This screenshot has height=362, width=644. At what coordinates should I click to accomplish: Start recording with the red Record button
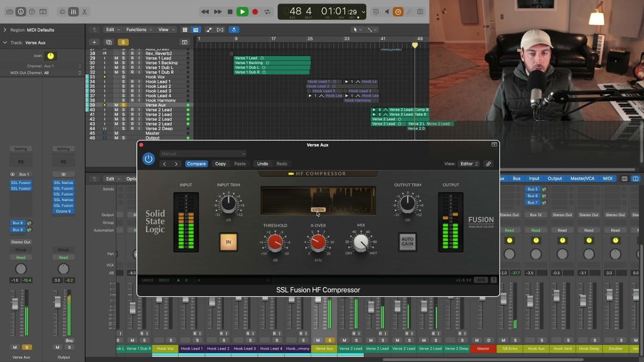pos(255,11)
